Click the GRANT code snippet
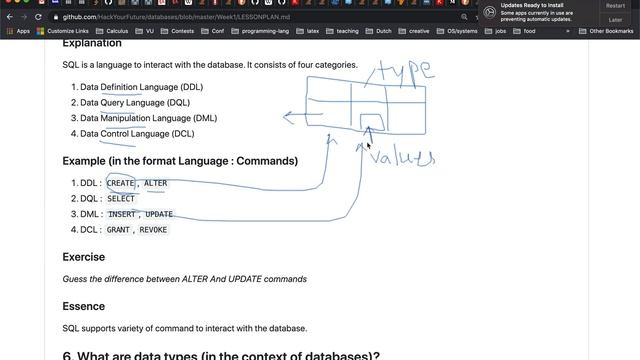The image size is (640, 360). (118, 230)
